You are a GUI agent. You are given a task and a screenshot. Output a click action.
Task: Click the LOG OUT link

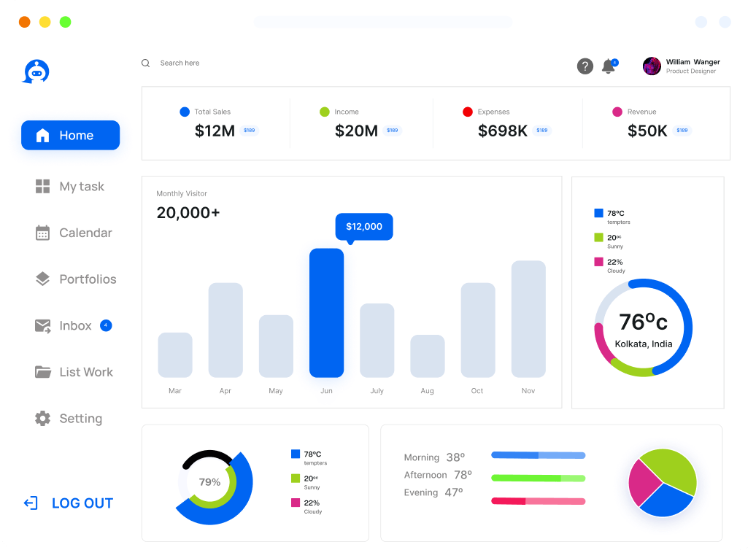[x=68, y=503]
